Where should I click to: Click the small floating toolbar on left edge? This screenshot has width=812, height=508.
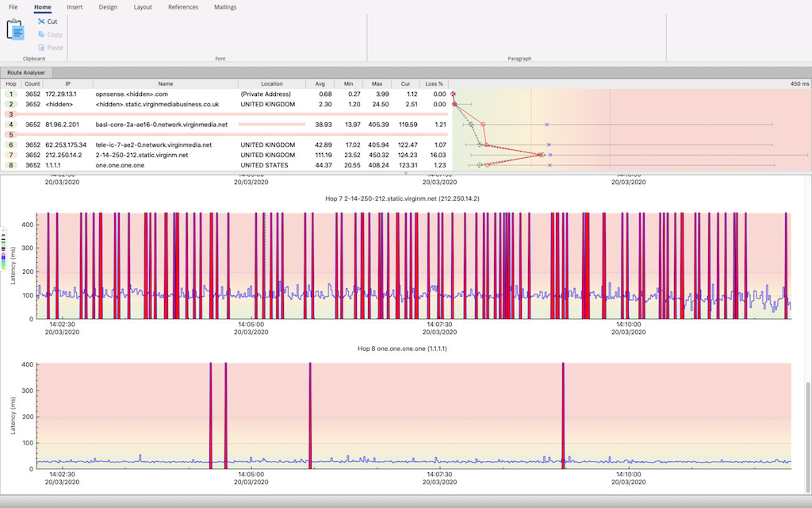(3, 248)
